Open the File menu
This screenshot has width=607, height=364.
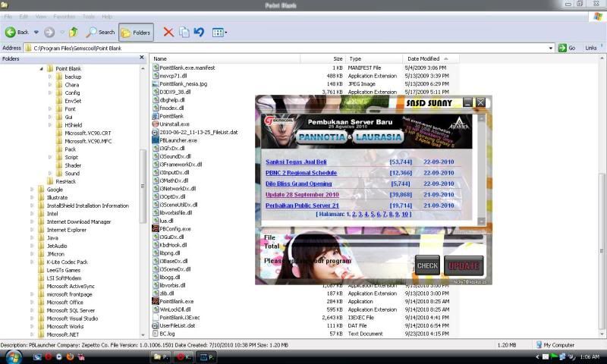click(x=8, y=17)
